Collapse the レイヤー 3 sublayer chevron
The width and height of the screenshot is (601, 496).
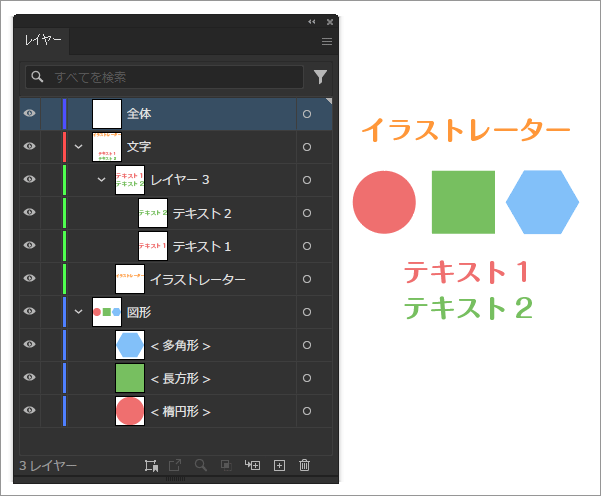pos(101,179)
